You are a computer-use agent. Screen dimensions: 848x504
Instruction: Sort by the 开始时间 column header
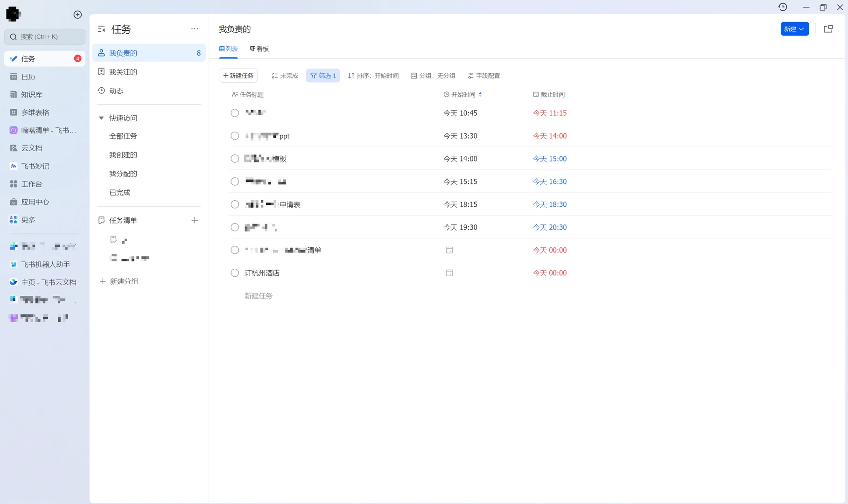(463, 95)
